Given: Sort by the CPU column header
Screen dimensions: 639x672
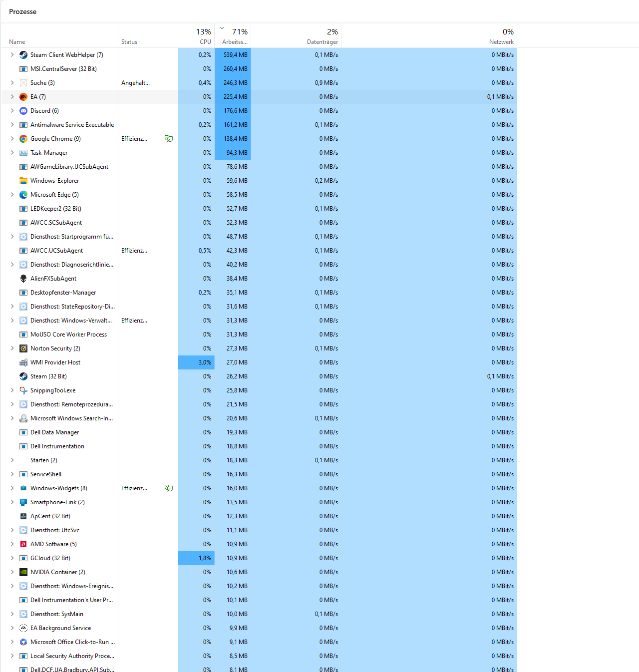Looking at the screenshot, I should 197,35.
